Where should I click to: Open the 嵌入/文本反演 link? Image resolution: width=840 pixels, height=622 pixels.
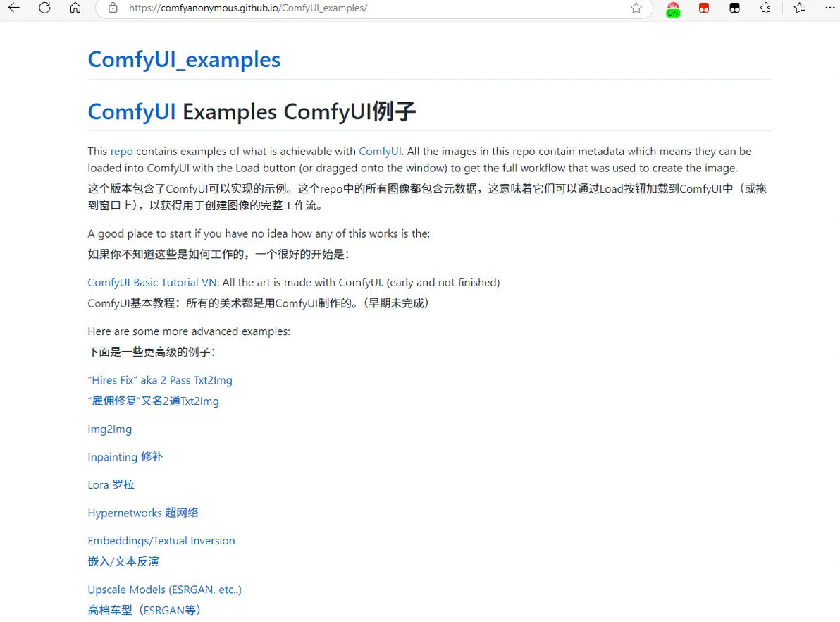coord(123,561)
